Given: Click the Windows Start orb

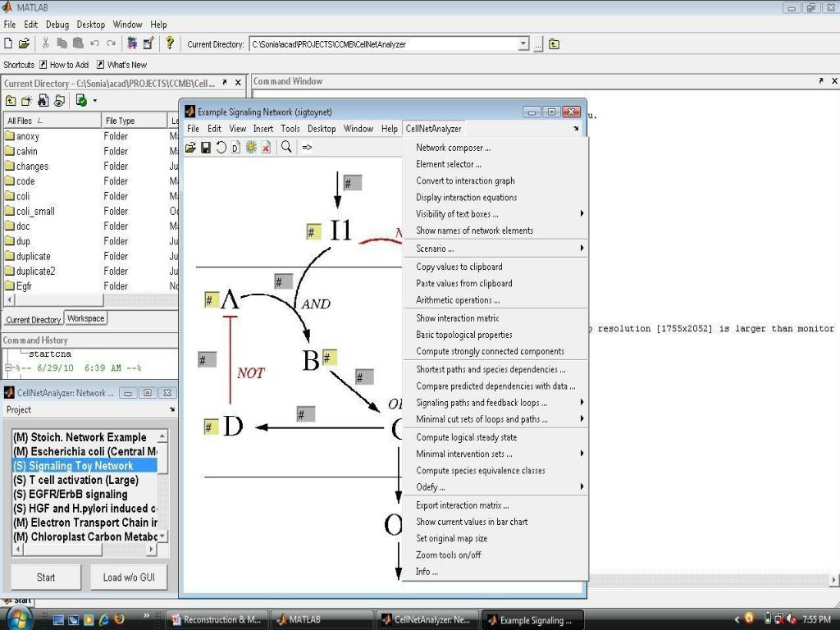Looking at the screenshot, I should click(20, 619).
